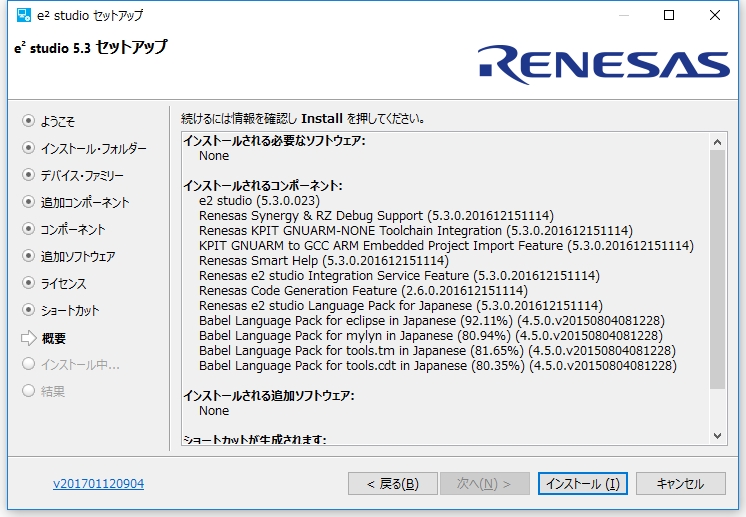Image resolution: width=746 pixels, height=517 pixels.
Task: Click the Babel Language Pack for eclipse line
Action: pyautogui.click(x=432, y=321)
